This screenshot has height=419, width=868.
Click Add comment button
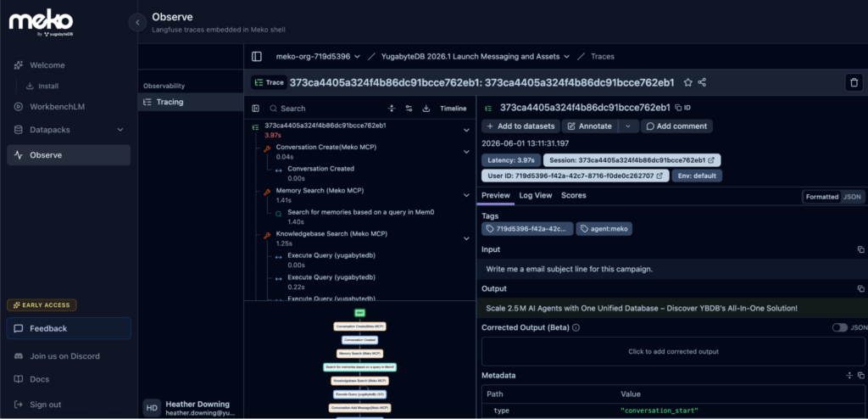pos(676,126)
